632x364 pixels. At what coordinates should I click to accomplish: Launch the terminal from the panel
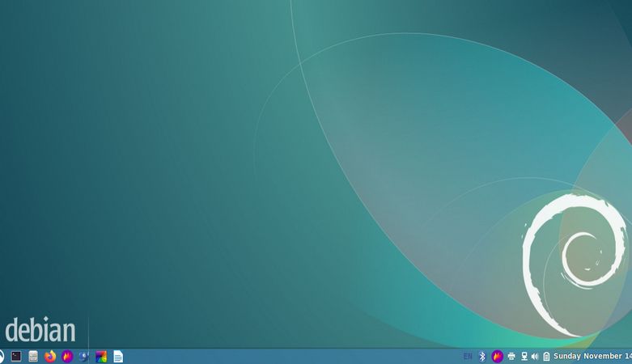pyautogui.click(x=16, y=356)
